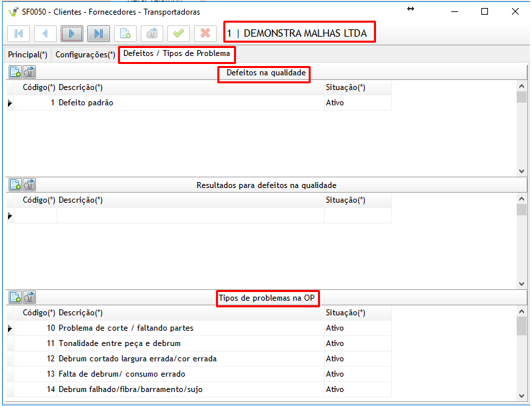Click scroll up arrow in Resultados section
Image resolution: width=532 pixels, height=406 pixels.
[x=521, y=199]
